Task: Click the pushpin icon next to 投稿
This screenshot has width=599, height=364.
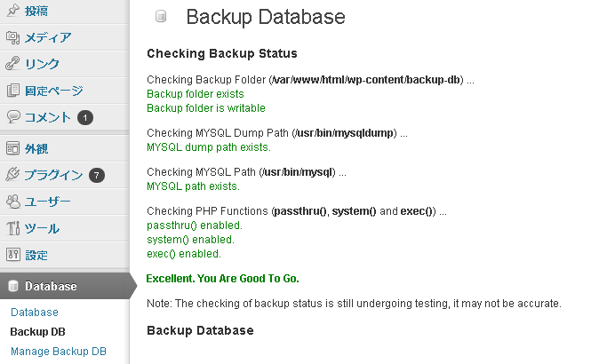Action: (x=12, y=11)
